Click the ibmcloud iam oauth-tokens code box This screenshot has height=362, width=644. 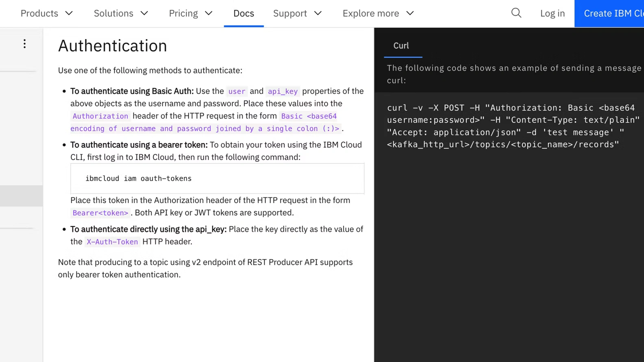217,178
